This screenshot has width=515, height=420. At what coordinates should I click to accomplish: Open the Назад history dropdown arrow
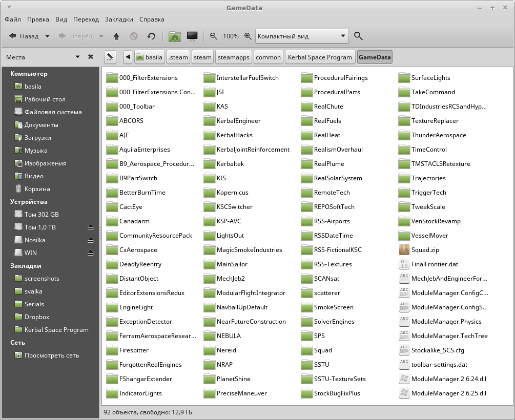(x=47, y=36)
